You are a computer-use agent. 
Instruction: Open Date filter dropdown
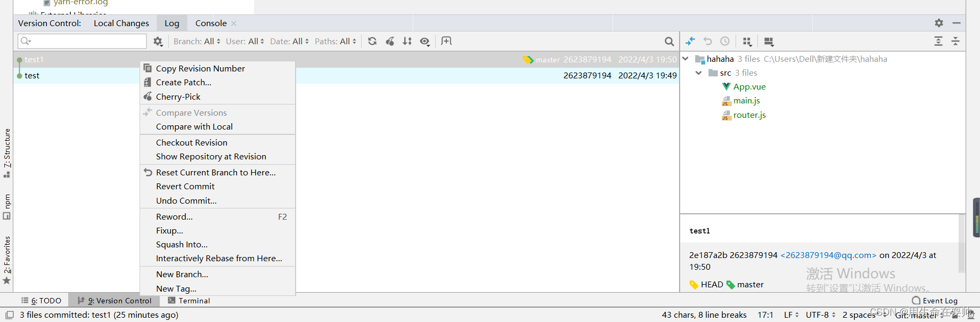(289, 41)
